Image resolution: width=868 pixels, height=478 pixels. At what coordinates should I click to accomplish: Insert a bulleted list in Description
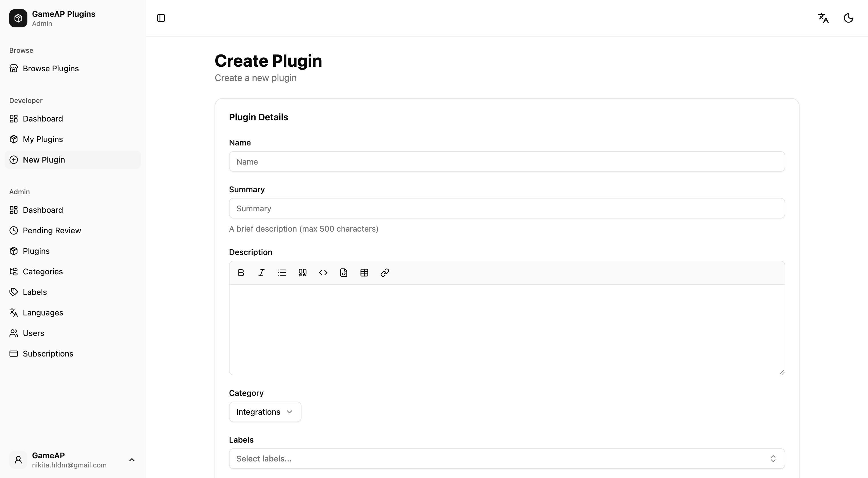[282, 273]
